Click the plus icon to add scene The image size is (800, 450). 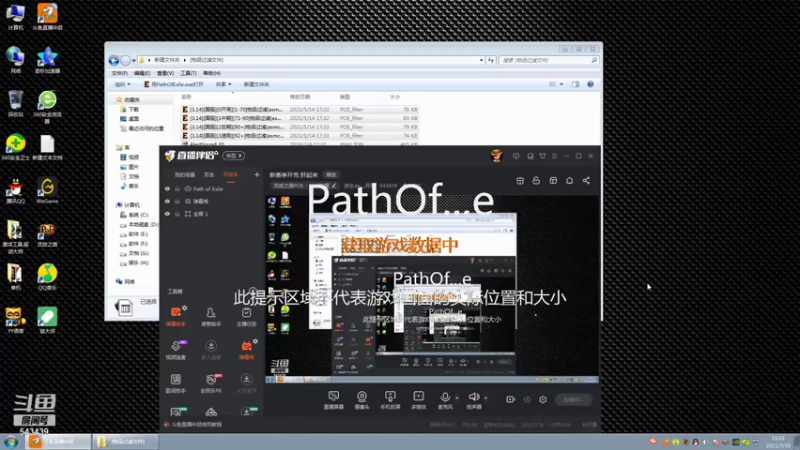(x=257, y=174)
